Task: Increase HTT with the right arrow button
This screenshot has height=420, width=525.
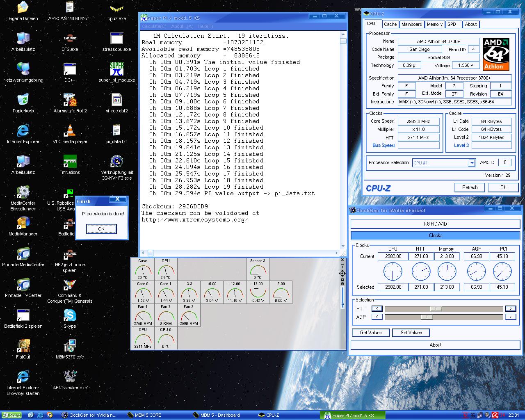Action: pyautogui.click(x=511, y=308)
